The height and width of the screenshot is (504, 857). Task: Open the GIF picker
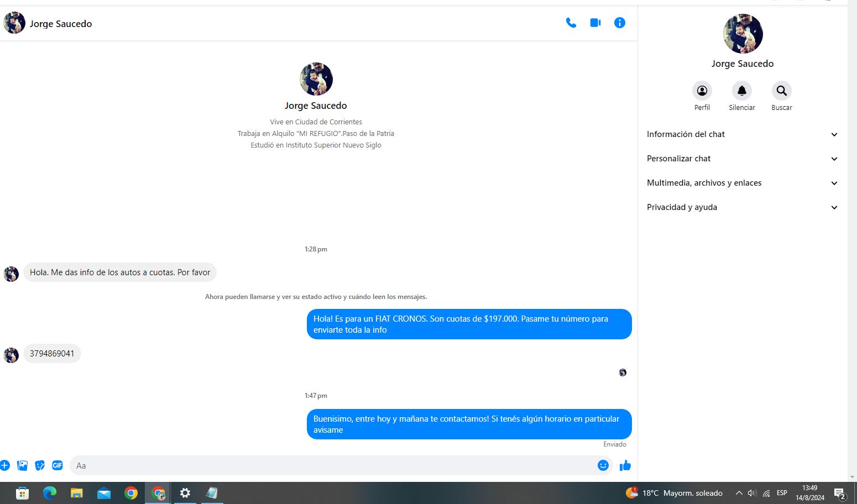58,465
